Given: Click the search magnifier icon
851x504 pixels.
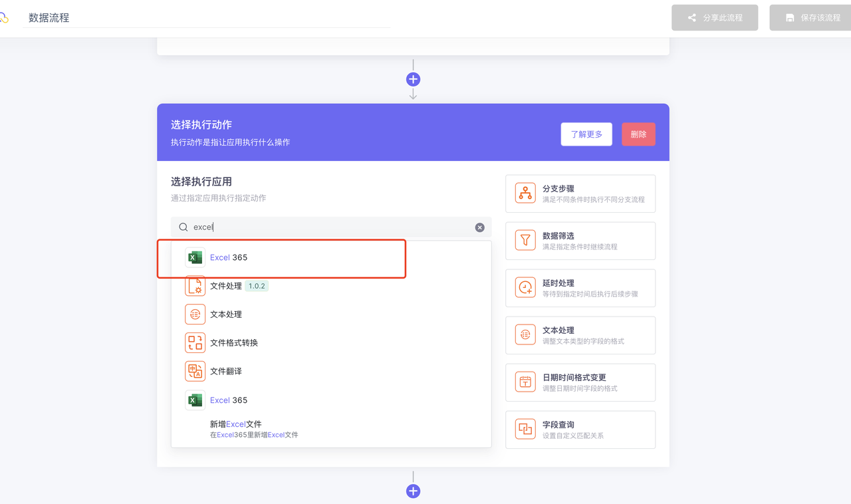Looking at the screenshot, I should pos(183,227).
